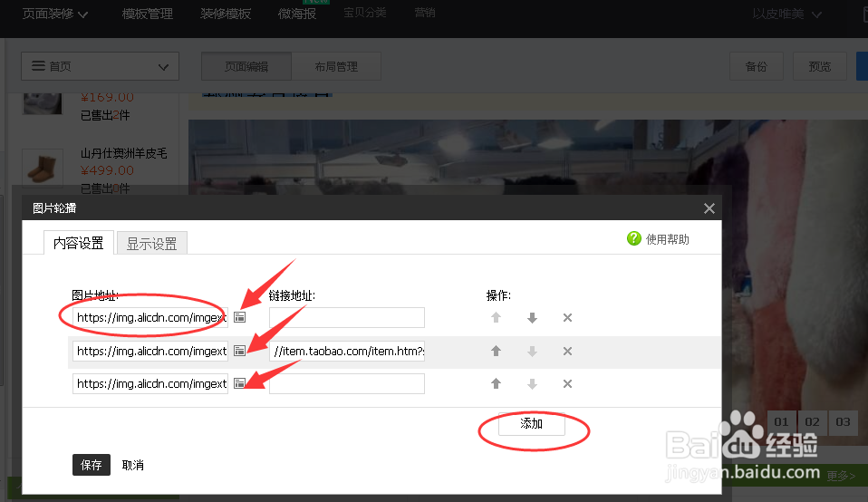Move first carousel row up
Viewport: 868px width, 502px height.
click(496, 318)
